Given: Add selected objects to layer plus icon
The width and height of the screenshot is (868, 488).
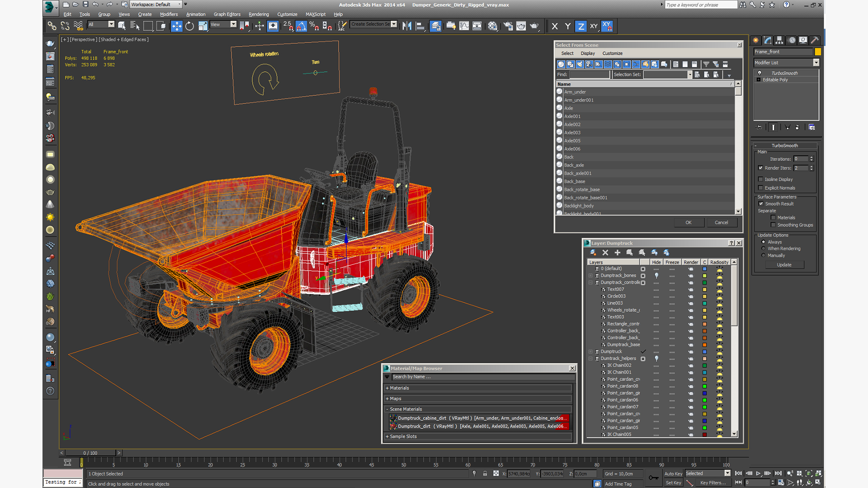Looking at the screenshot, I should (617, 253).
